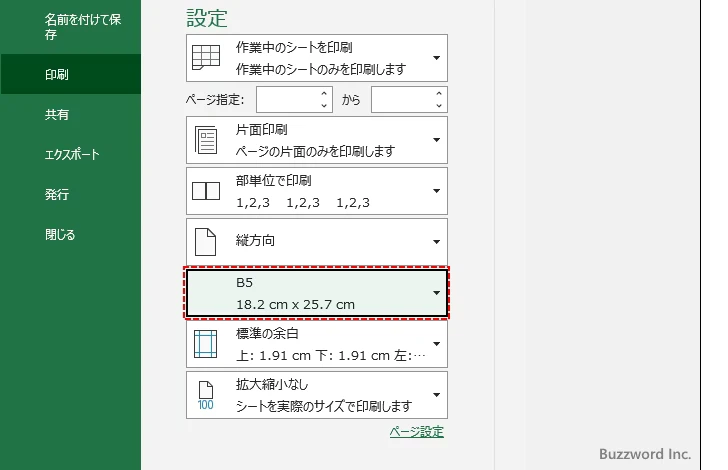Screen dimensions: 728x470
Task: Open エクスポート in the sidebar
Action: (71, 154)
